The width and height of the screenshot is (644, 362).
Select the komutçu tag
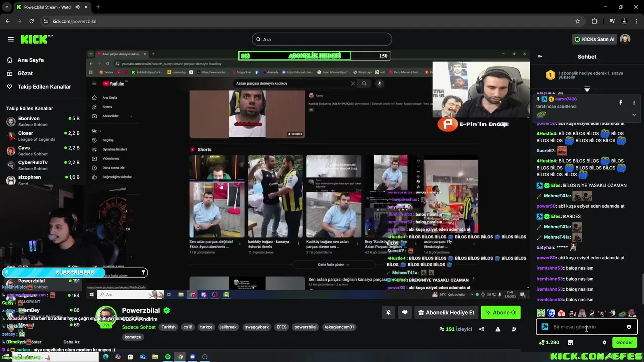coord(133,337)
